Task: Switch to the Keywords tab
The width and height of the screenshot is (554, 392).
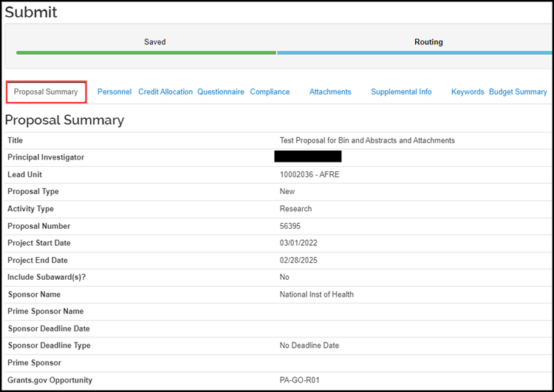Action: tap(468, 92)
